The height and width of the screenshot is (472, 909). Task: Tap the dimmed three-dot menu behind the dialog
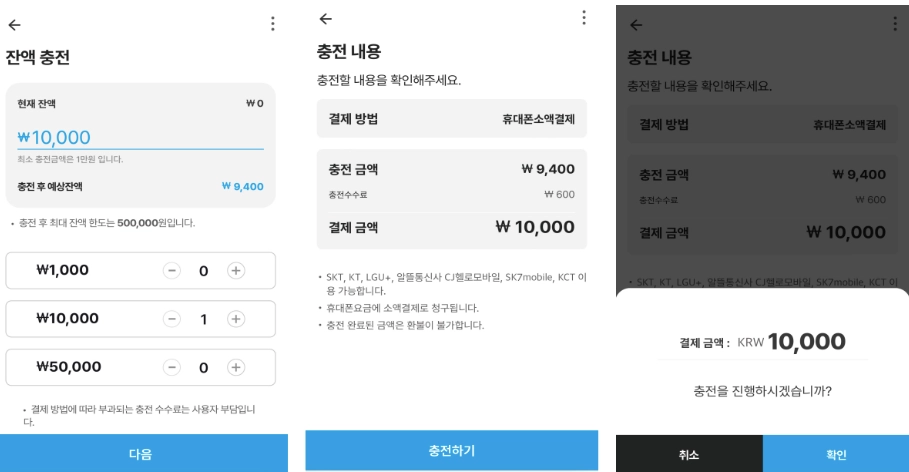point(894,23)
